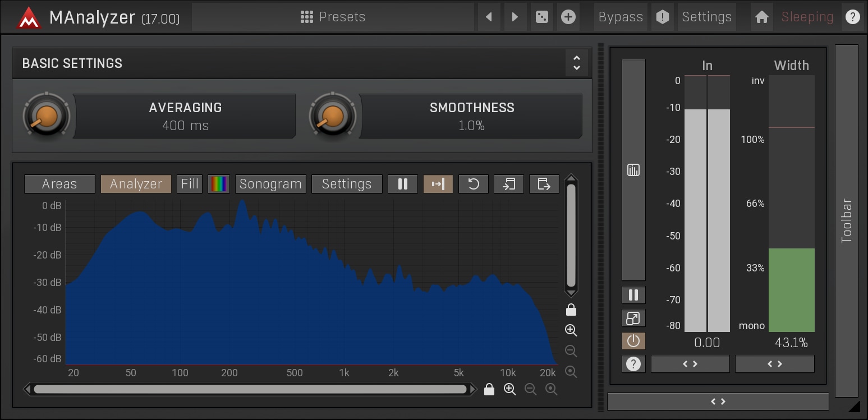The height and width of the screenshot is (420, 868).
Task: Click the random preset dice icon
Action: tap(541, 17)
